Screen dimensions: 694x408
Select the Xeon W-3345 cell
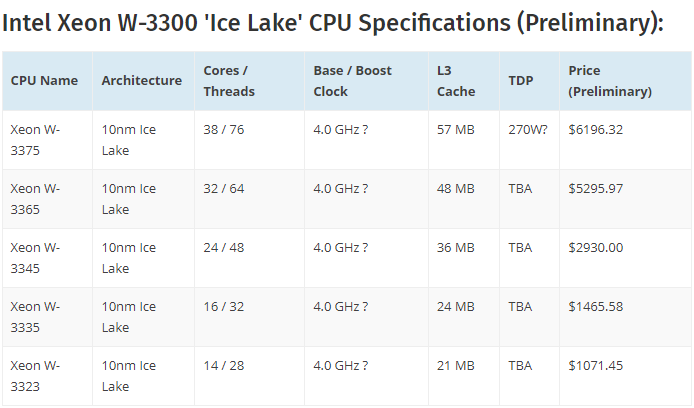(x=36, y=257)
